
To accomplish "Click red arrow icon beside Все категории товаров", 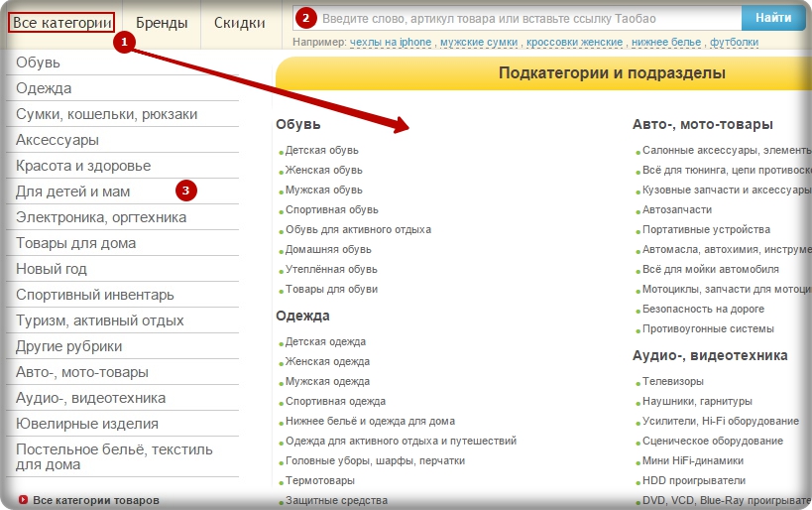I will coord(23,500).
